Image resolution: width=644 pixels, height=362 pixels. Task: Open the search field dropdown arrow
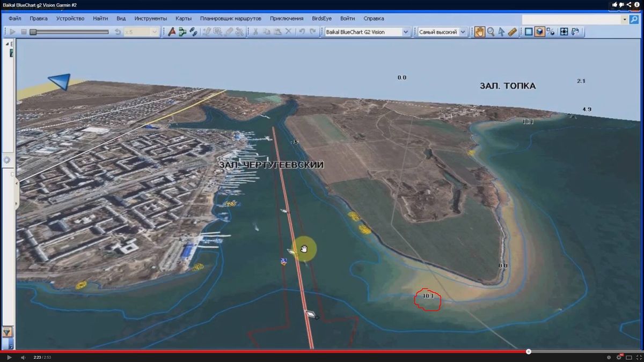click(625, 19)
